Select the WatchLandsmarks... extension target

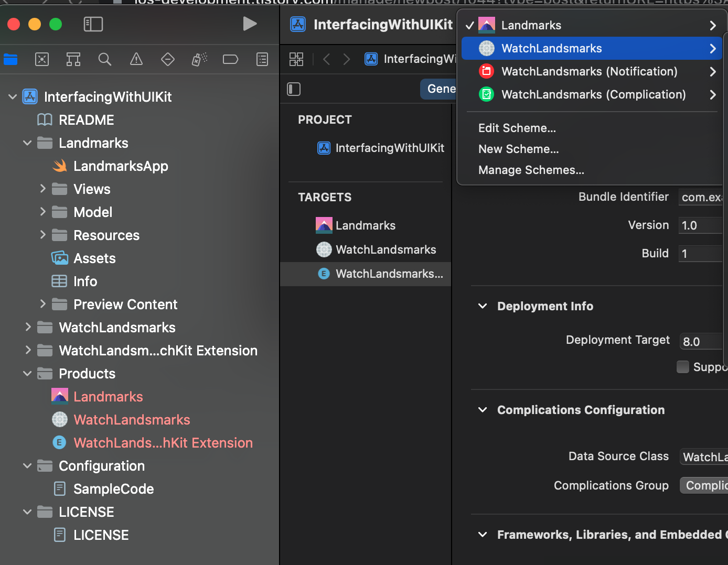(x=366, y=274)
